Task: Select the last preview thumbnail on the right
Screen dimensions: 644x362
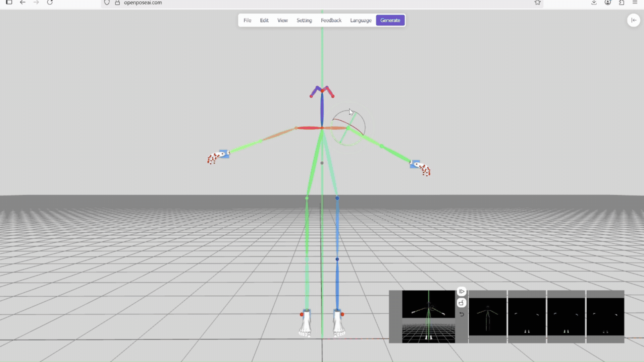Action: click(x=605, y=316)
